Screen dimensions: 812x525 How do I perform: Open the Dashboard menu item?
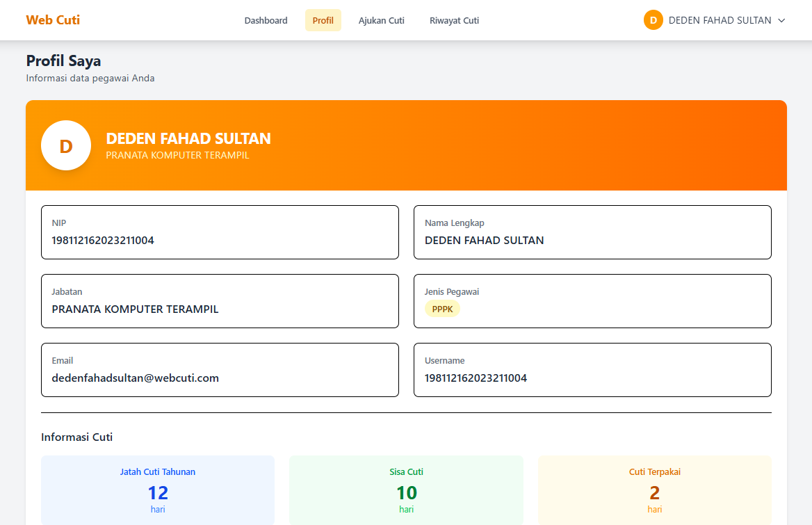(x=266, y=21)
